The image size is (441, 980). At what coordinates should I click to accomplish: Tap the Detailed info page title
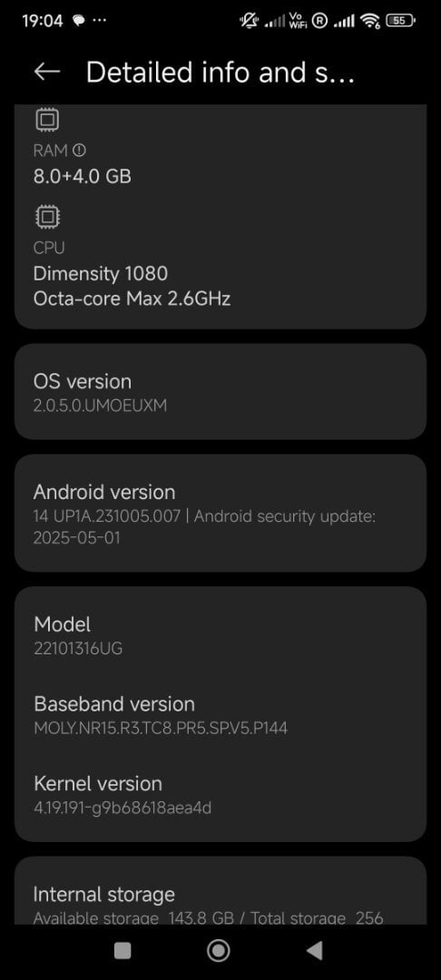[x=220, y=73]
